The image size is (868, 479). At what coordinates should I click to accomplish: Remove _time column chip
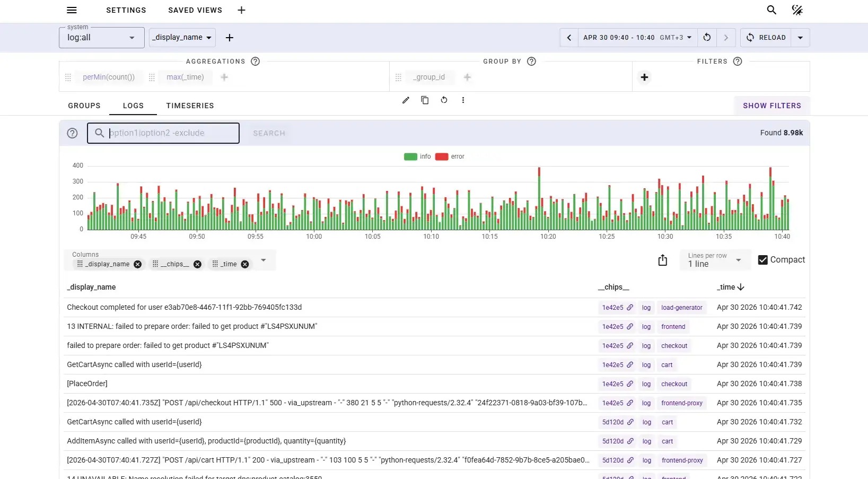[x=244, y=264]
